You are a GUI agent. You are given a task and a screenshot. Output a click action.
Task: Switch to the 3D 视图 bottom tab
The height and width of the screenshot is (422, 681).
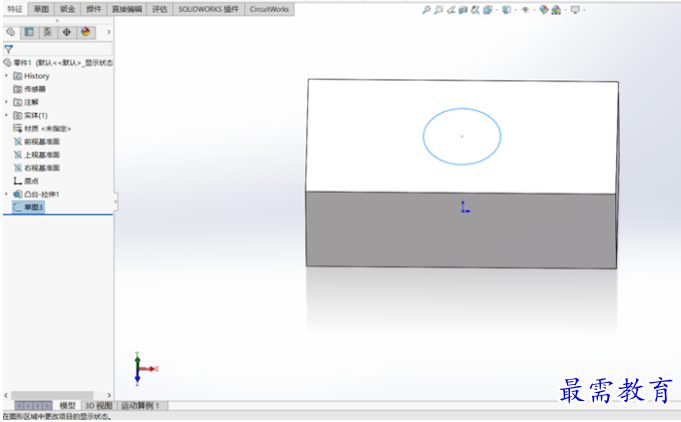[99, 406]
